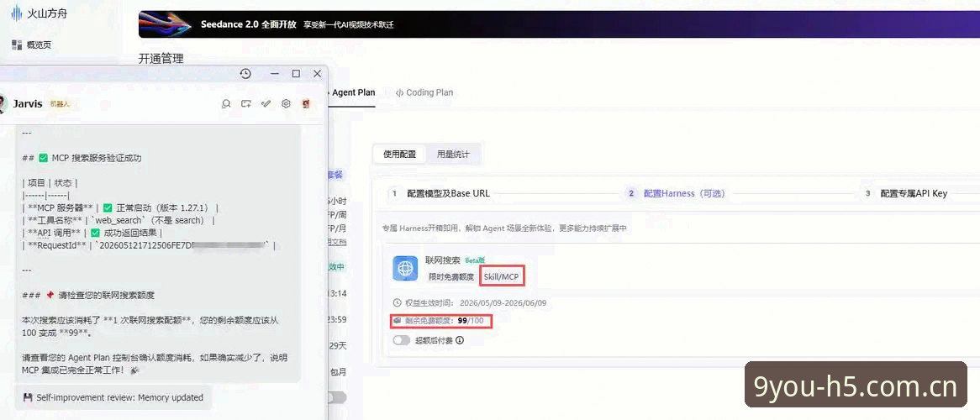Open 概览页 in the left sidebar
The image size is (980, 420).
click(39, 45)
